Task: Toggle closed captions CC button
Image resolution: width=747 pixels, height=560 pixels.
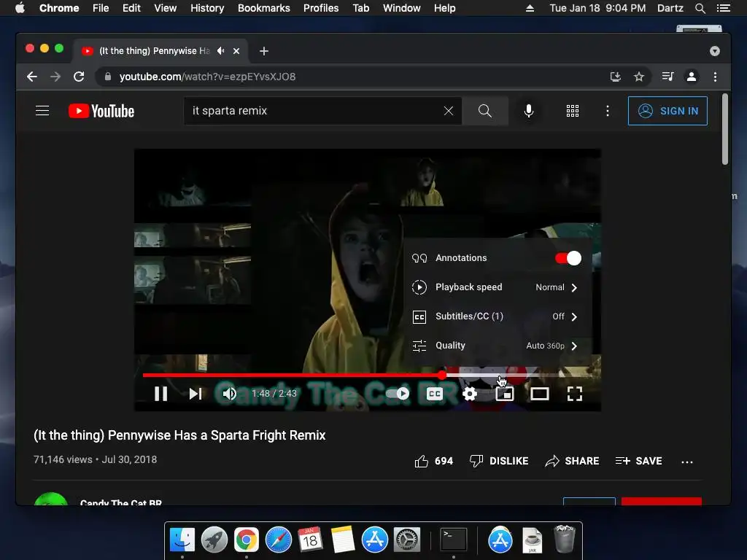Action: pos(435,394)
